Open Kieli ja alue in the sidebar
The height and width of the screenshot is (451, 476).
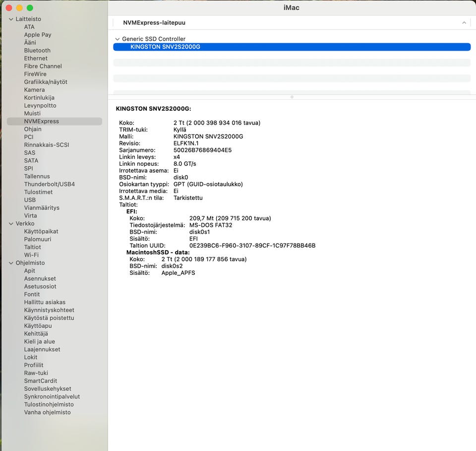click(x=40, y=342)
